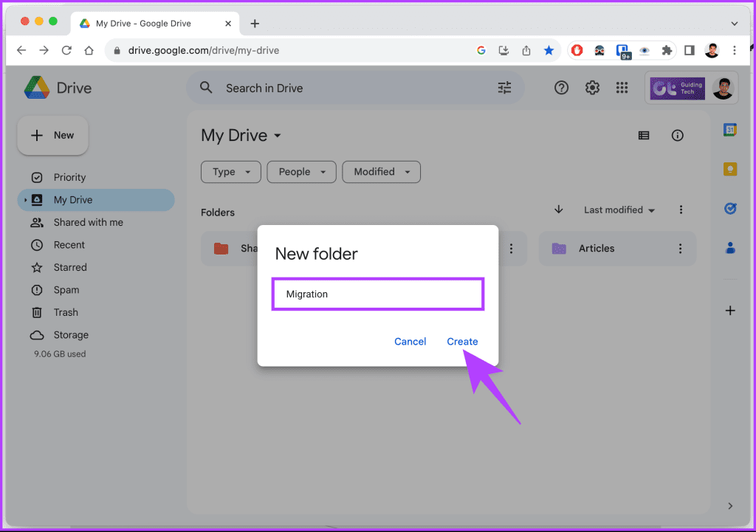Open the Support help icon
The height and width of the screenshot is (532, 756).
tap(561, 87)
